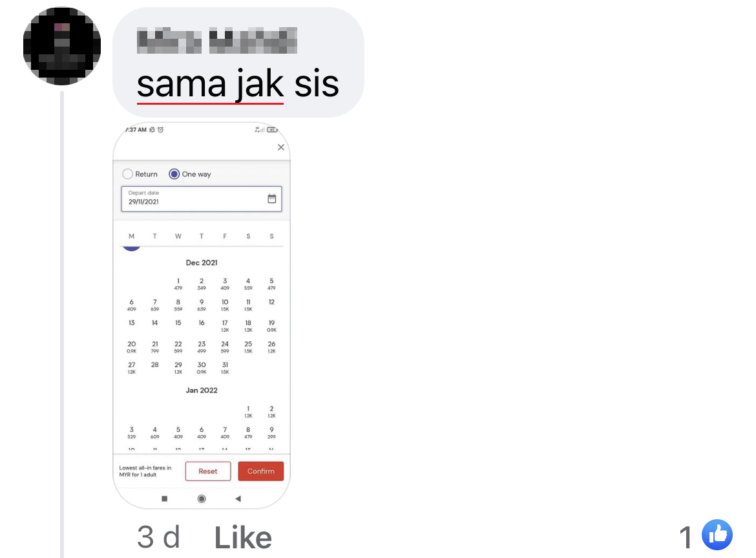Click the 3 d comment timestamp
This screenshot has width=756, height=558.
(x=158, y=537)
